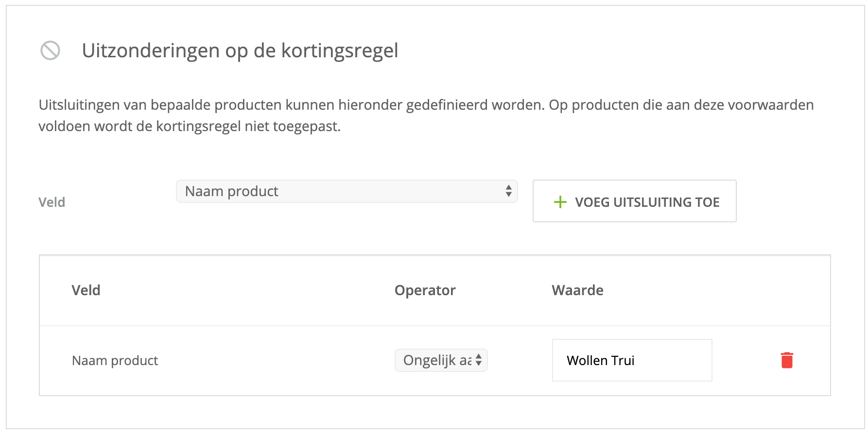This screenshot has width=868, height=434.
Task: Click the Veld column header
Action: 86,290
